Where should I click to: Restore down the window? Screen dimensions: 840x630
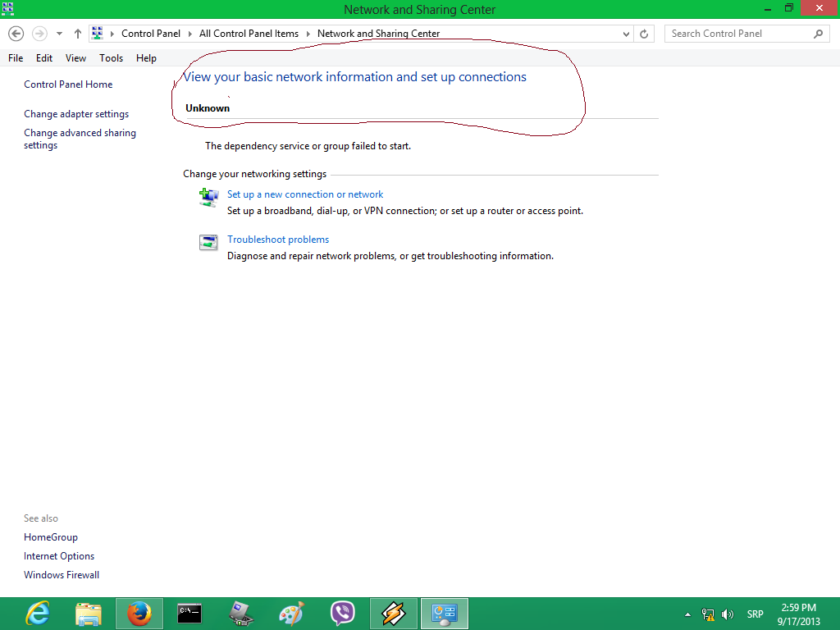click(789, 8)
